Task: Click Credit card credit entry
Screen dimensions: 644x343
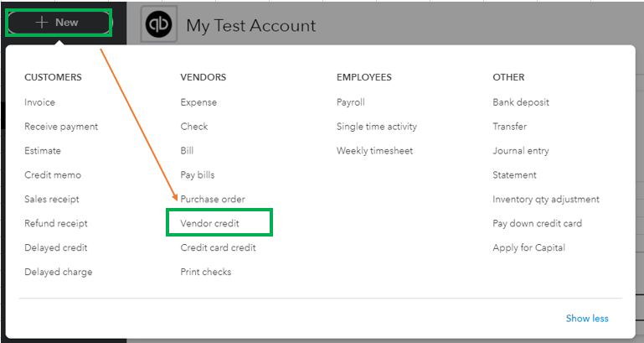Action: tap(218, 247)
